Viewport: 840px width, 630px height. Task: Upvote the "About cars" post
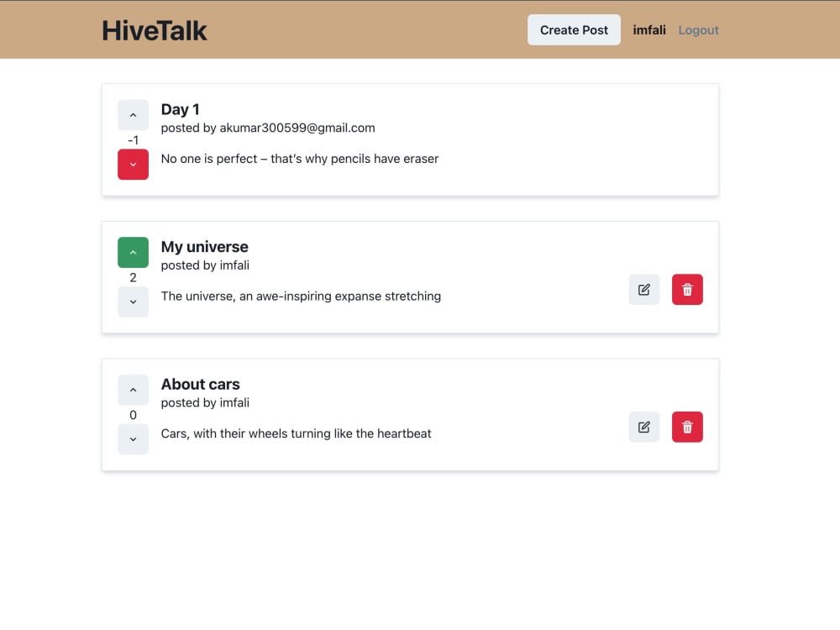133,390
